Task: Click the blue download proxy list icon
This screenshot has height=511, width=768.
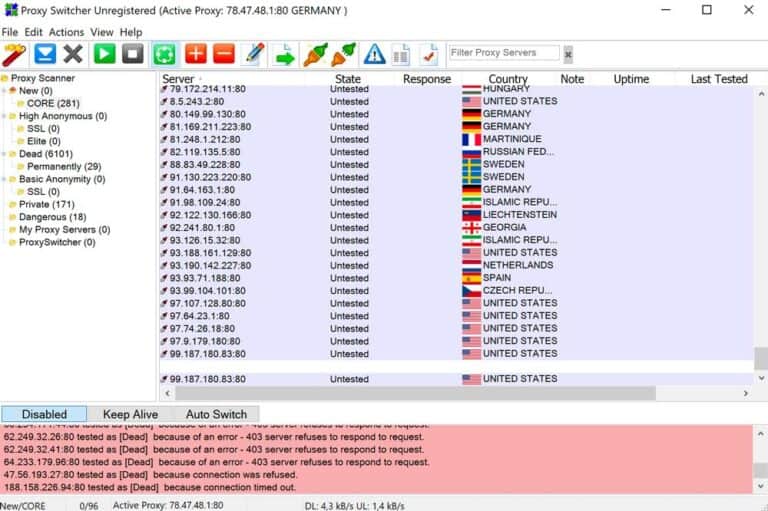Action: 45,54
